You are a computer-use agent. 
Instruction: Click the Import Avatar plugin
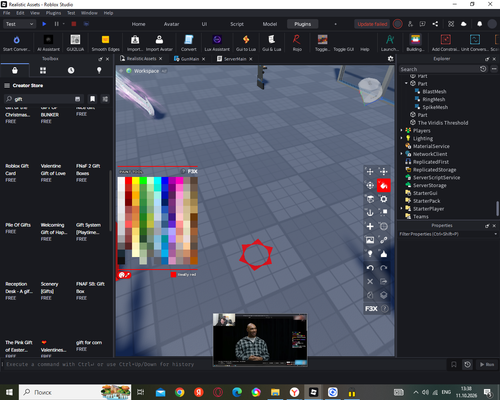click(159, 43)
